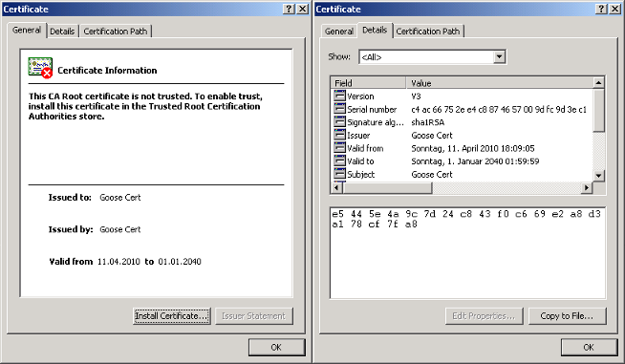Select the Signature algorithm field icon

339,121
